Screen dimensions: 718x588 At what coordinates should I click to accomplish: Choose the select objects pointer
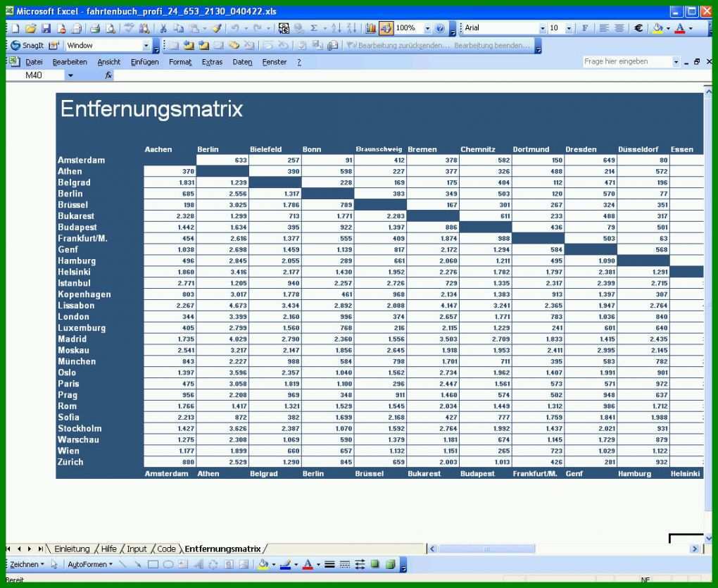54,564
